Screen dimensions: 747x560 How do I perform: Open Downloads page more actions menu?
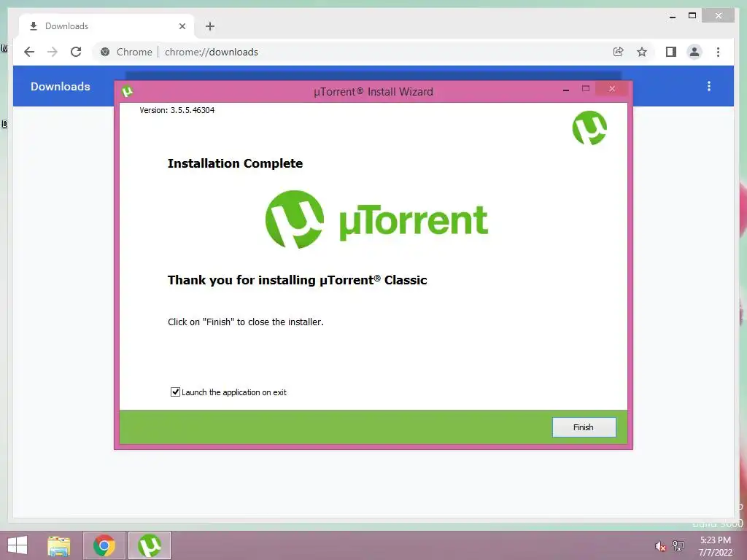709,86
